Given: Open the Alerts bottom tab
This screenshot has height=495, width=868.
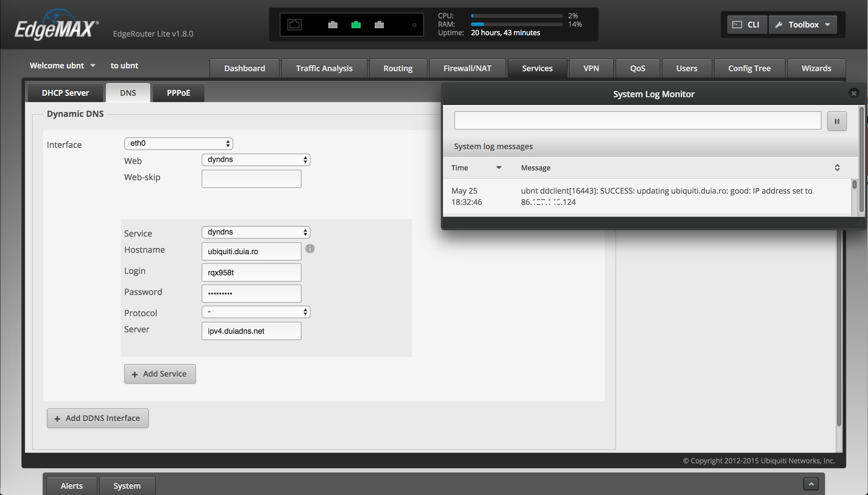Looking at the screenshot, I should click(72, 486).
